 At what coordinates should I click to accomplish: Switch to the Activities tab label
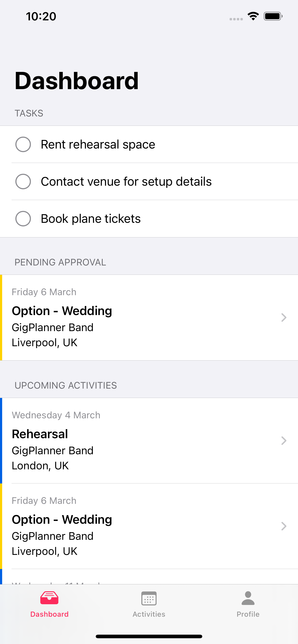(x=149, y=614)
